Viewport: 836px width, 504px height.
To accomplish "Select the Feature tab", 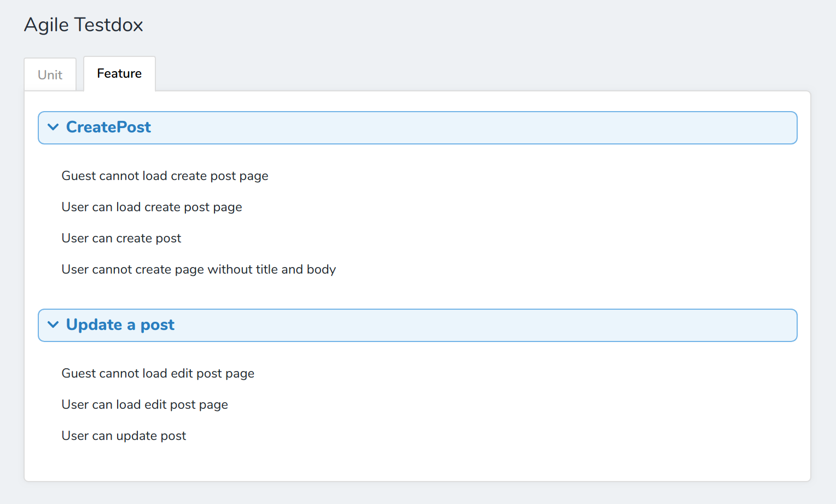I will (119, 74).
